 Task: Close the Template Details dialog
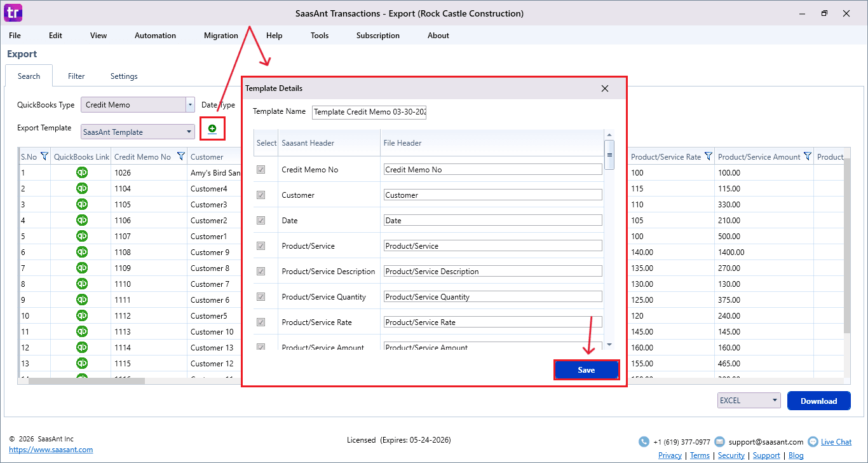(x=605, y=88)
